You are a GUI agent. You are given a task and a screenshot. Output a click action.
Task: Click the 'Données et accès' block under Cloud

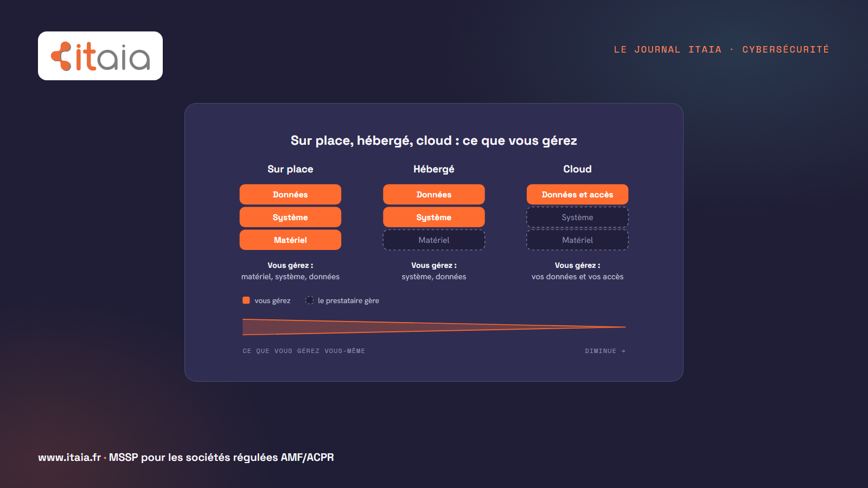578,195
